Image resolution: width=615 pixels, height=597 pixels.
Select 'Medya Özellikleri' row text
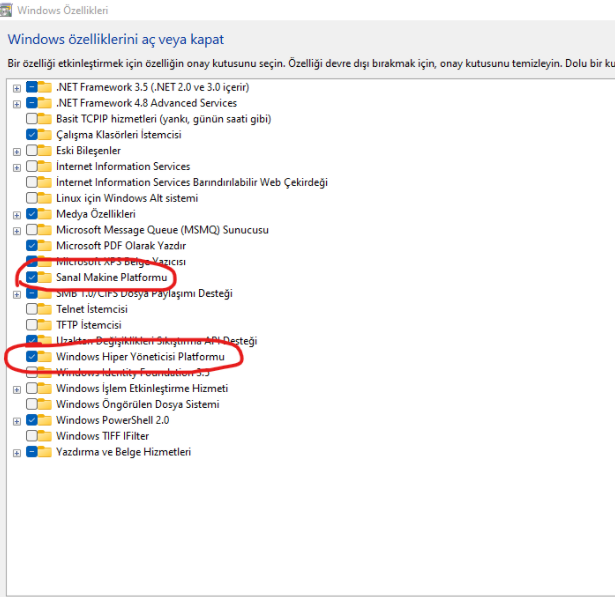pyautogui.click(x=96, y=214)
